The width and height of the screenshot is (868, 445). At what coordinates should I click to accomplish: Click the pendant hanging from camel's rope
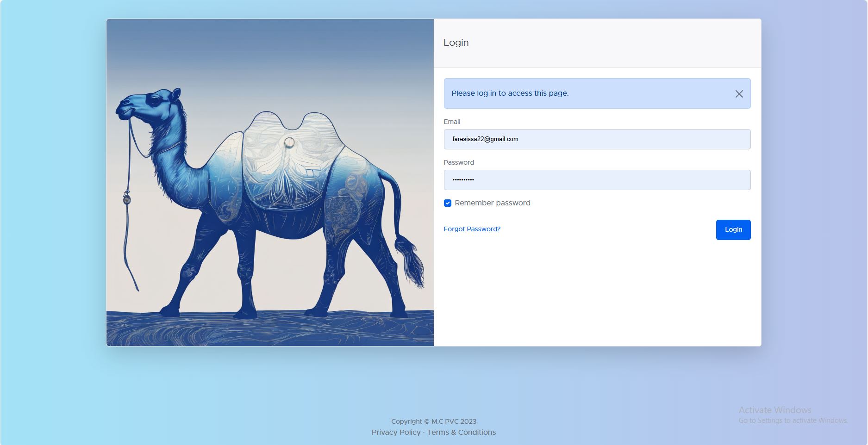click(x=127, y=199)
